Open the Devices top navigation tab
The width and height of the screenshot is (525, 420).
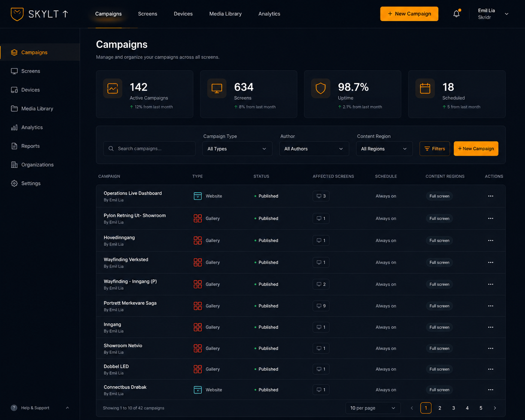click(x=183, y=14)
